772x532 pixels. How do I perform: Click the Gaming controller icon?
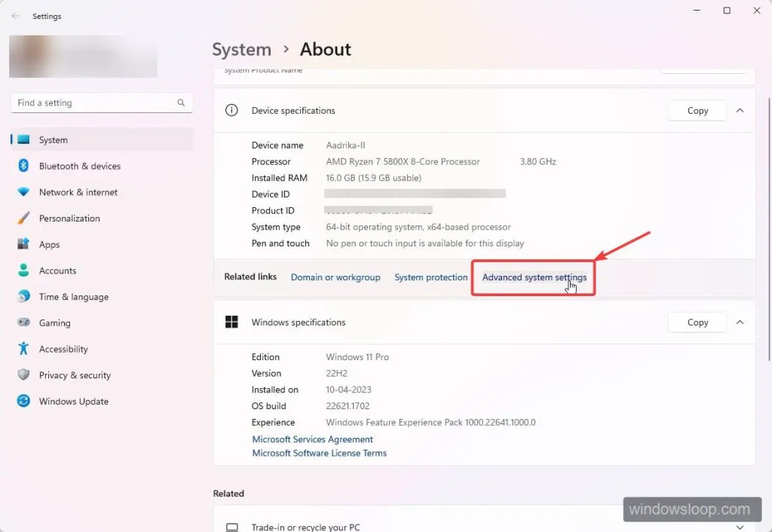(23, 323)
